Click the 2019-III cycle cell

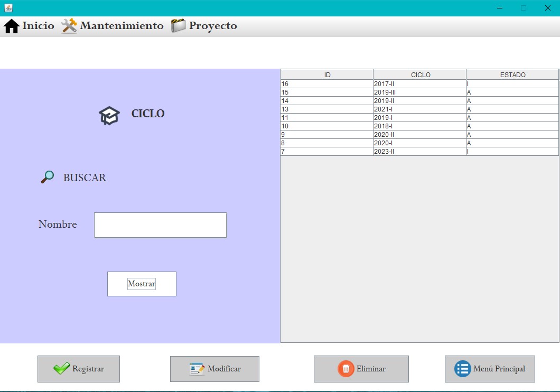click(x=419, y=92)
